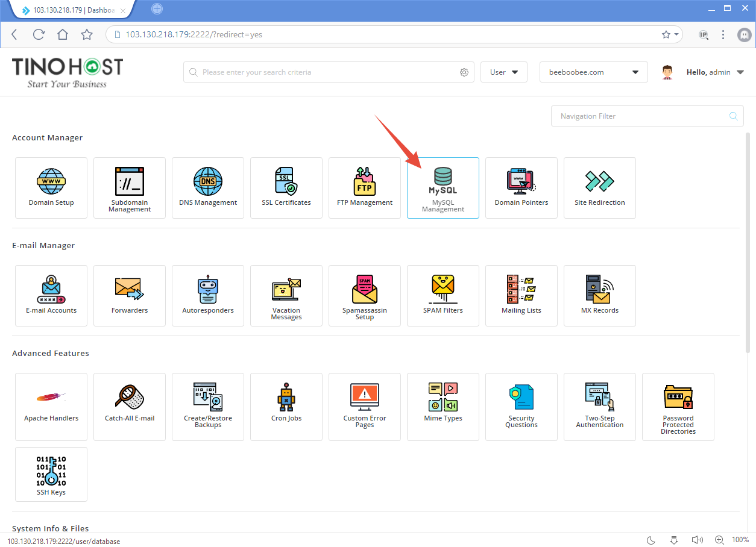
Task: Open the Hello admin account menu
Action: click(715, 72)
